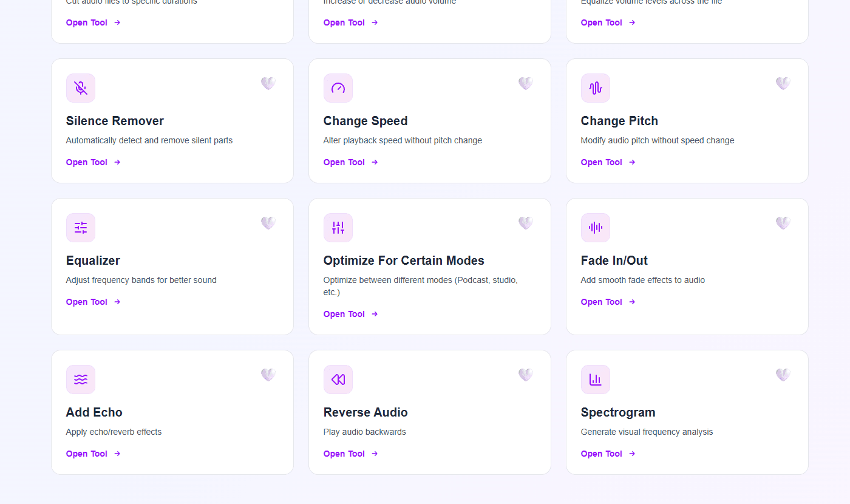Click the "Optimize For Certain Modes" title

click(404, 261)
